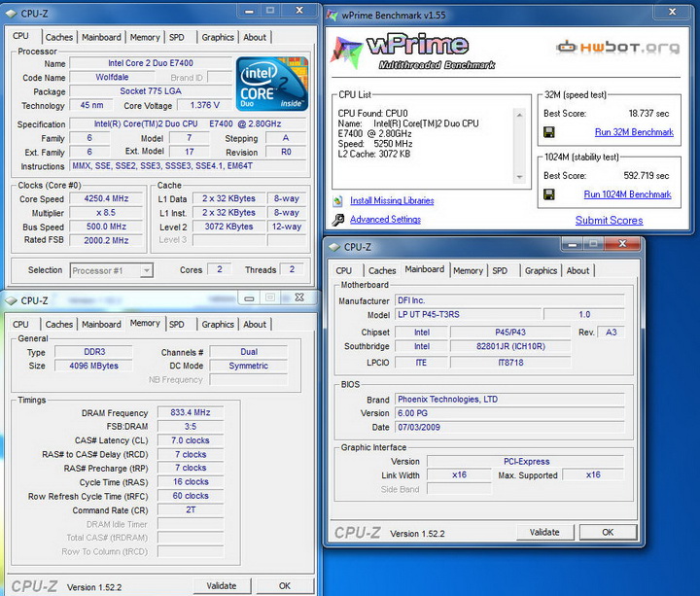Click OK in Memory CPU-Z window
The height and width of the screenshot is (596, 700).
coord(285,586)
